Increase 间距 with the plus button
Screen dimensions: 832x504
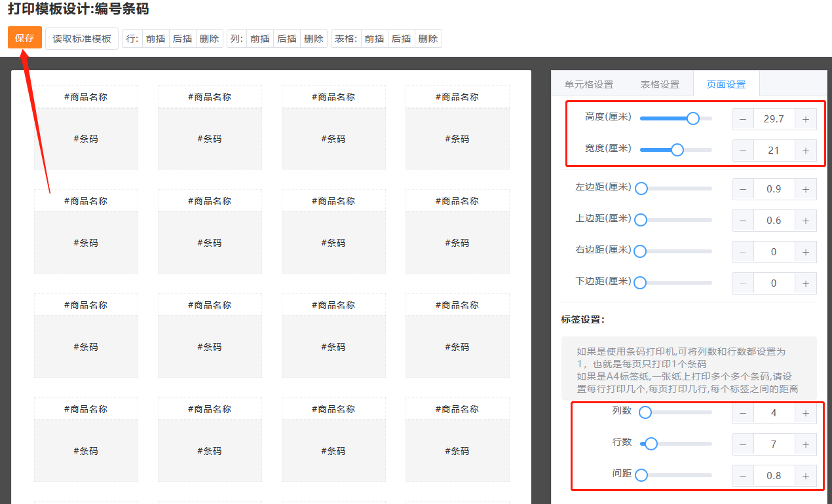pos(805,476)
